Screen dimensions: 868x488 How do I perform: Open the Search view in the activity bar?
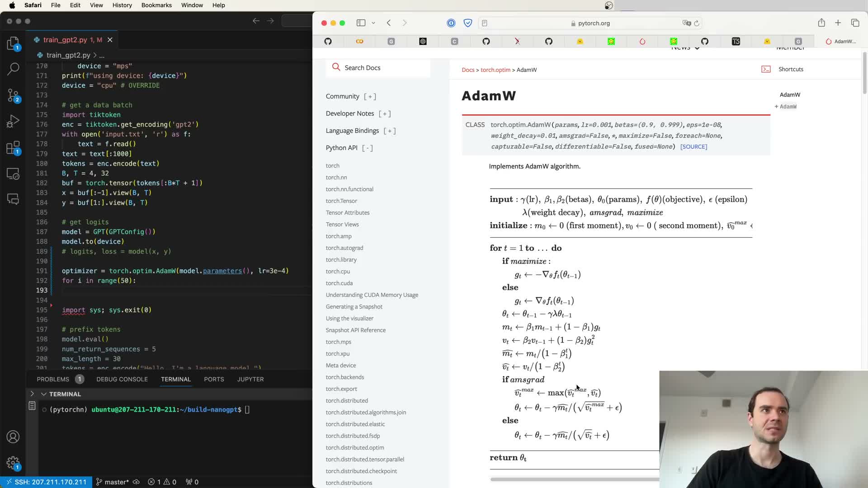coord(13,69)
